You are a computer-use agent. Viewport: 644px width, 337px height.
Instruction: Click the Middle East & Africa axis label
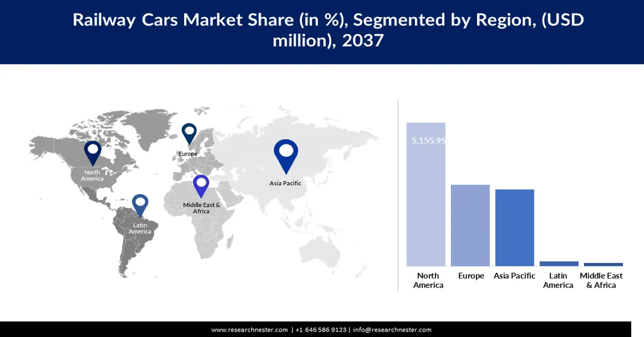point(601,280)
